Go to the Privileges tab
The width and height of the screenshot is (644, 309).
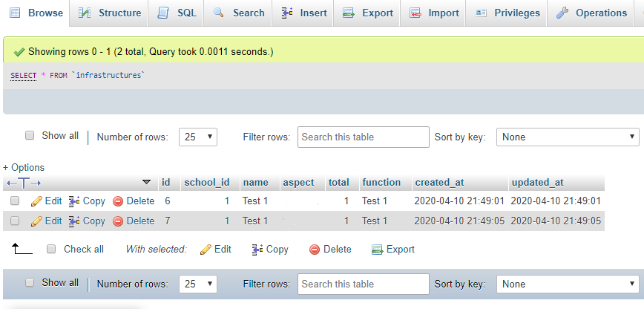click(507, 13)
